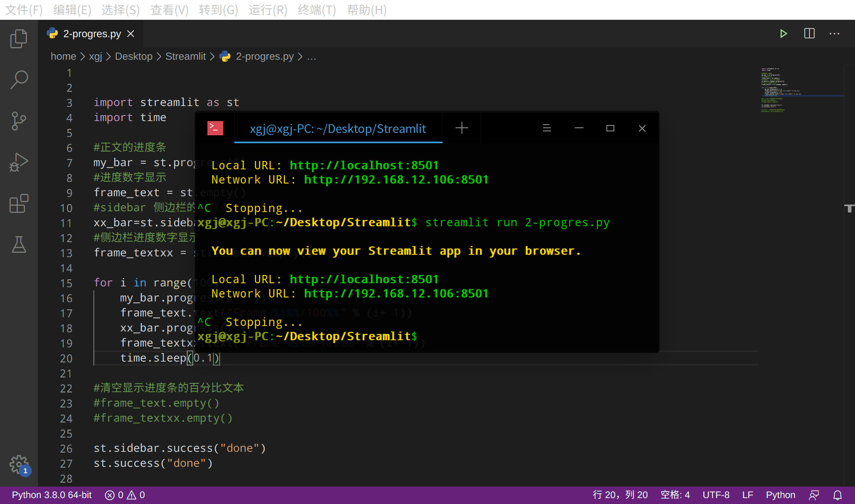Click the first Network URL 192.168.12.106:8501 link
855x504 pixels.
tap(396, 180)
